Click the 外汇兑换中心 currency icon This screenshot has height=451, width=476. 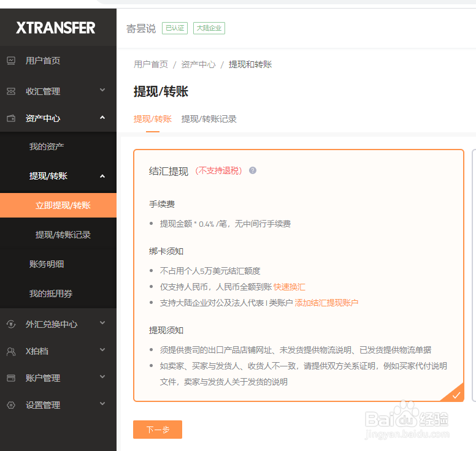(11, 324)
